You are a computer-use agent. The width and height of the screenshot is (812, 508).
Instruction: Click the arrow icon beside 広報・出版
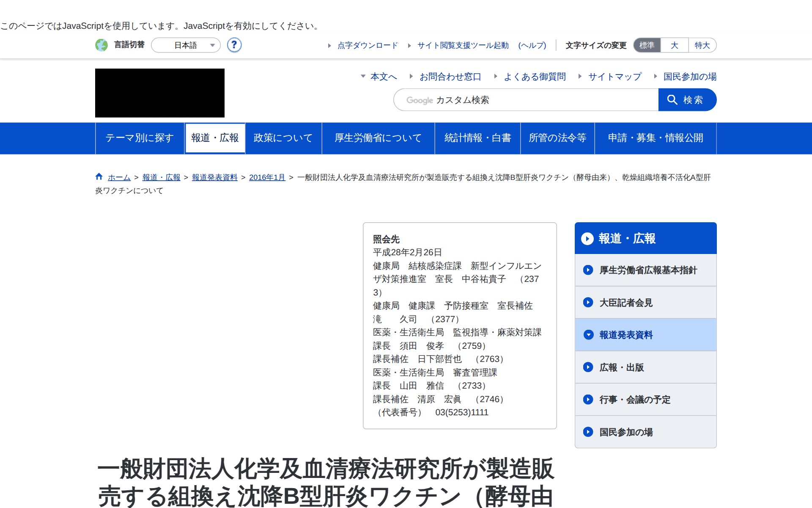click(x=588, y=367)
